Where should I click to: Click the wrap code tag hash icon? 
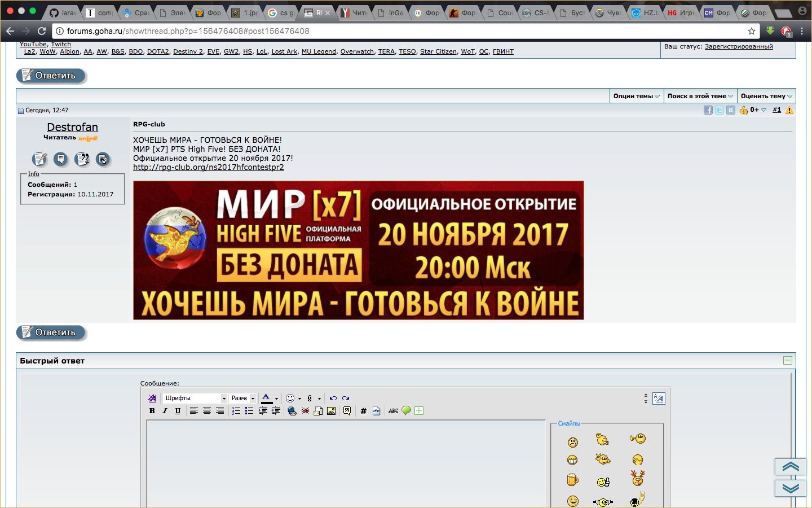364,411
